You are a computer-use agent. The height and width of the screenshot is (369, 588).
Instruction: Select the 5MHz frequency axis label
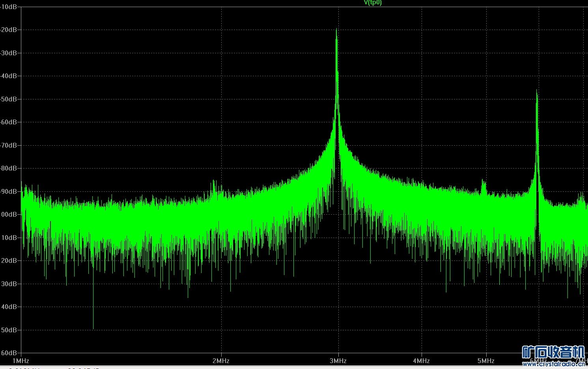click(486, 361)
